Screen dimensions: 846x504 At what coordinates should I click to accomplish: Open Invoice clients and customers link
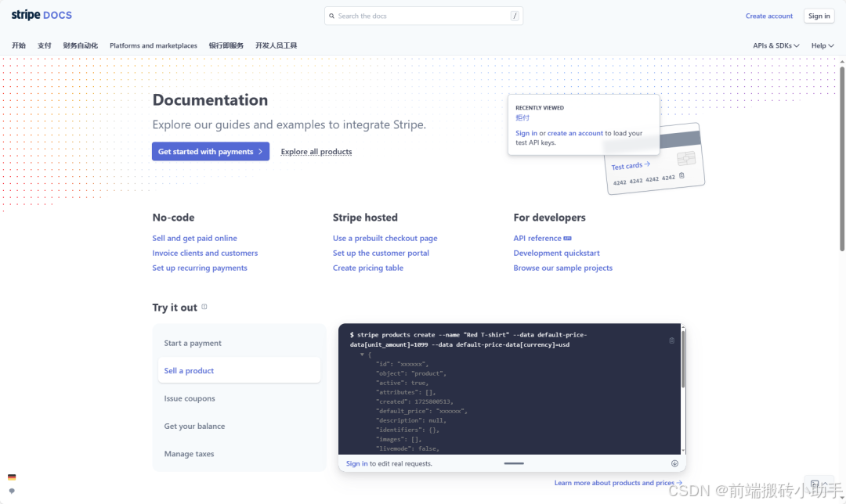pos(205,253)
